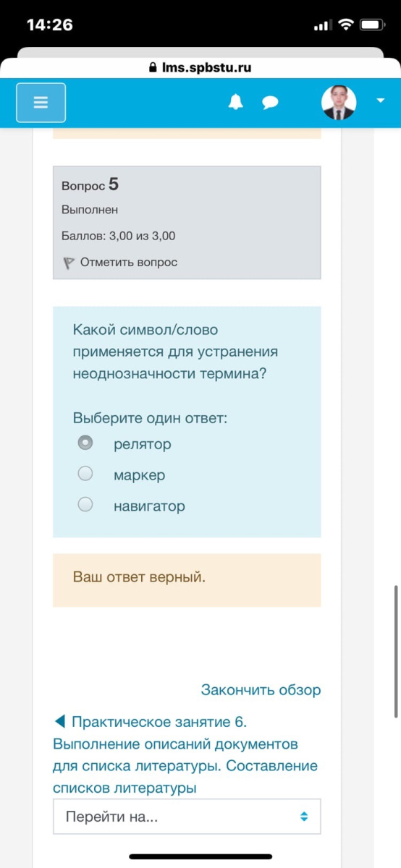Image resolution: width=401 pixels, height=868 pixels.
Task: Open the Перейти на... dropdown
Action: (187, 817)
